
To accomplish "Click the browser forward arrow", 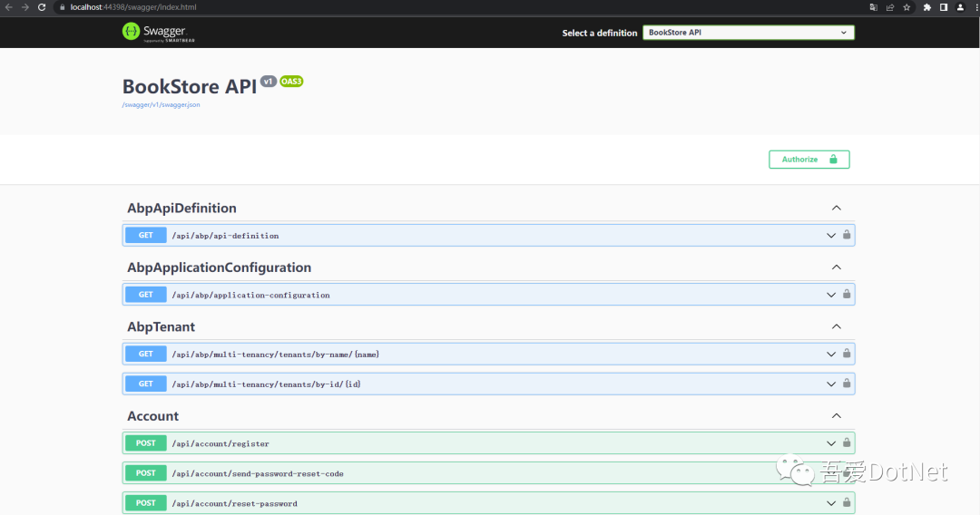I will 25,7.
